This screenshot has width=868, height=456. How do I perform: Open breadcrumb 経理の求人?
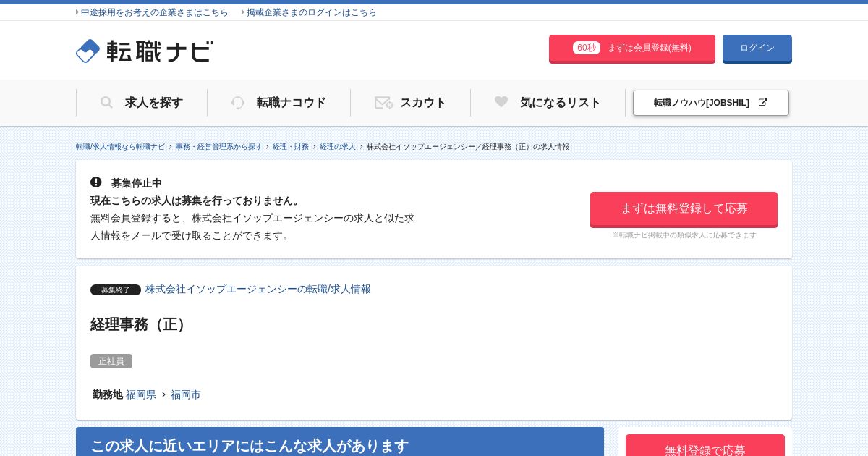pyautogui.click(x=338, y=147)
